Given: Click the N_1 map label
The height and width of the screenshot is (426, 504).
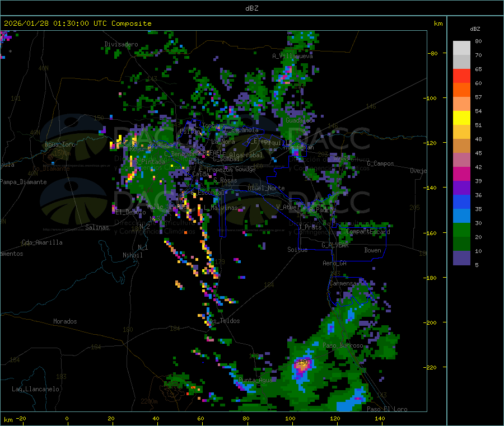Looking at the screenshot, I should (143, 247).
